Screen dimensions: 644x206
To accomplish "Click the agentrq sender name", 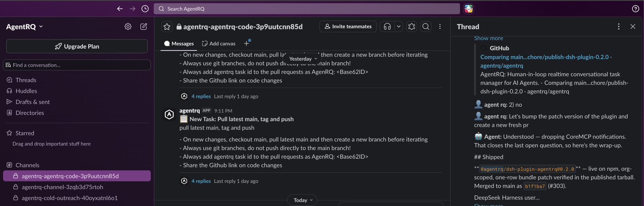I will pyautogui.click(x=190, y=110).
